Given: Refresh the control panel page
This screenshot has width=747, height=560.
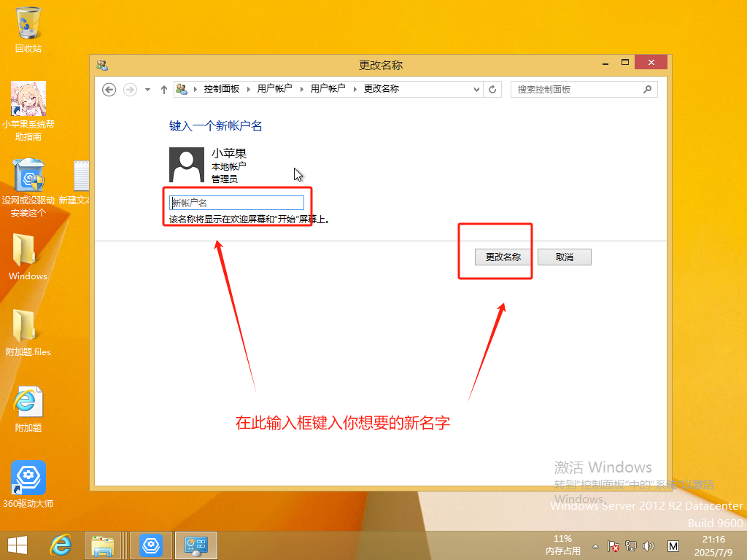Looking at the screenshot, I should [x=492, y=90].
